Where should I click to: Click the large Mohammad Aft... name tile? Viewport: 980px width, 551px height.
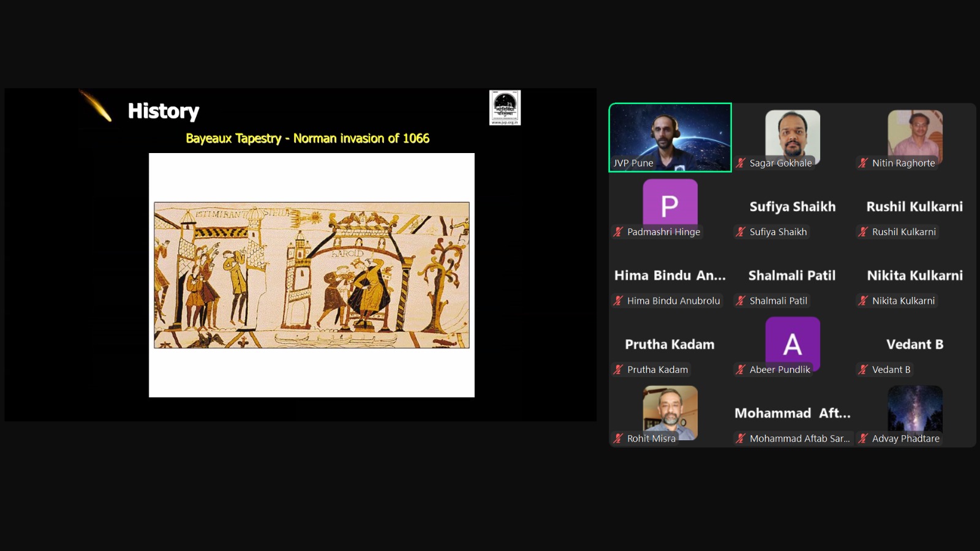tap(793, 413)
